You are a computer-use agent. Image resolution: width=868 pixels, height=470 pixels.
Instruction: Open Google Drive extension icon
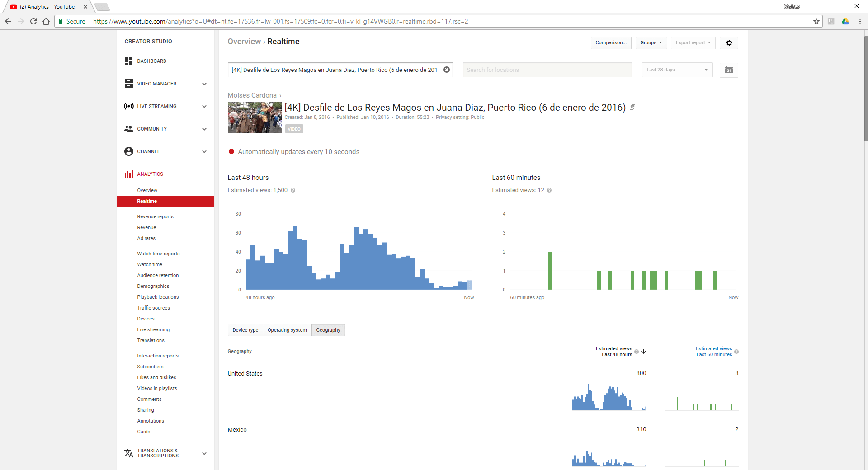(845, 21)
